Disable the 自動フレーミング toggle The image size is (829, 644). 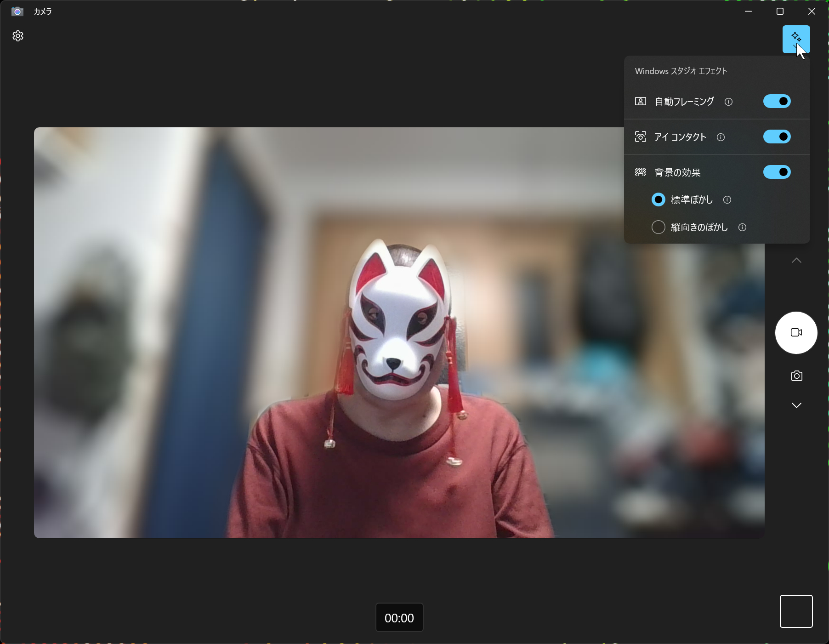click(x=777, y=101)
